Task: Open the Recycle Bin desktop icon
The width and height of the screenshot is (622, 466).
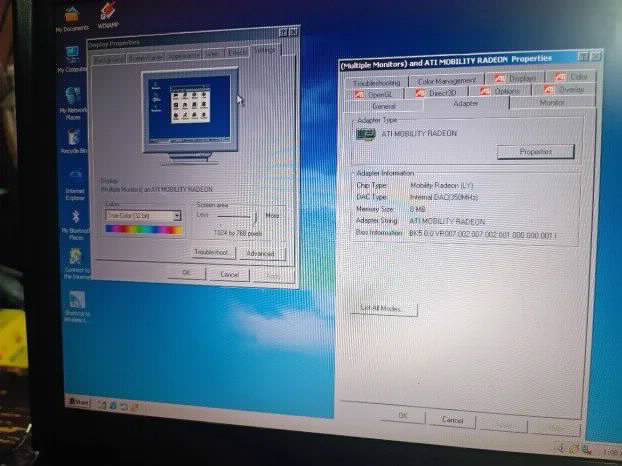Action: (73, 141)
